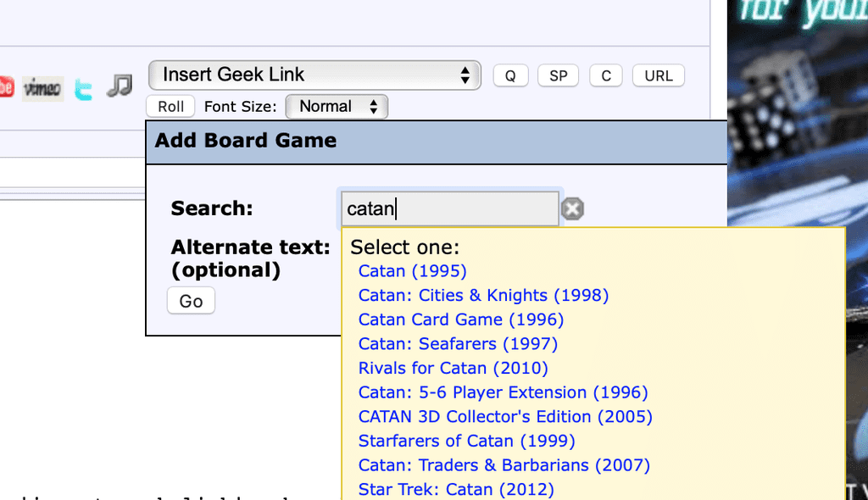Click the music note audio icon
The width and height of the screenshot is (868, 500).
[x=120, y=86]
